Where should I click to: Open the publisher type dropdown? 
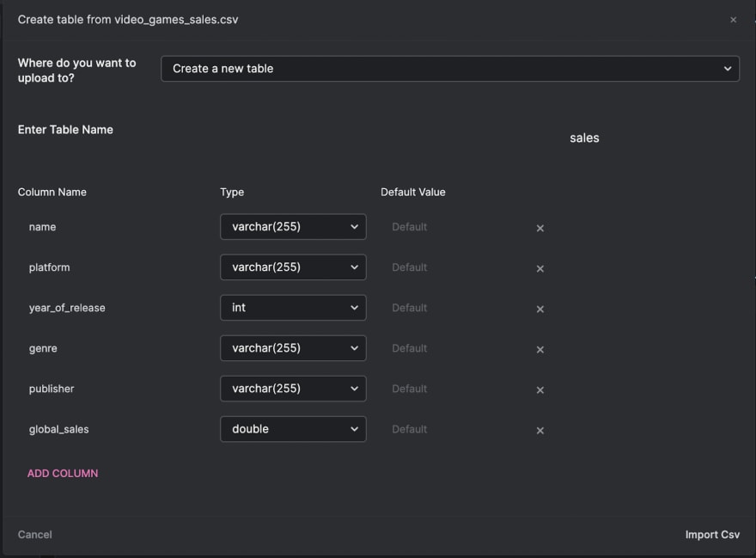click(293, 389)
